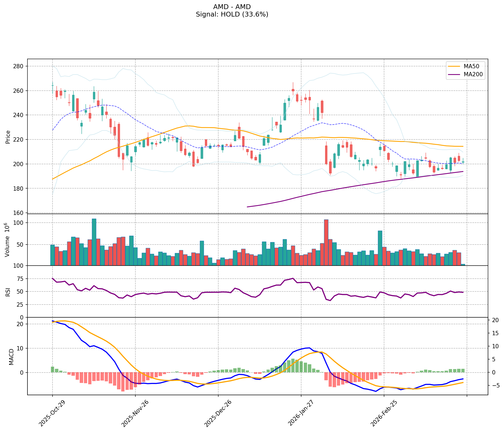Viewport: 504px width, 432px height.
Task: Click the AMD - AMD chart title
Action: [x=232, y=7]
